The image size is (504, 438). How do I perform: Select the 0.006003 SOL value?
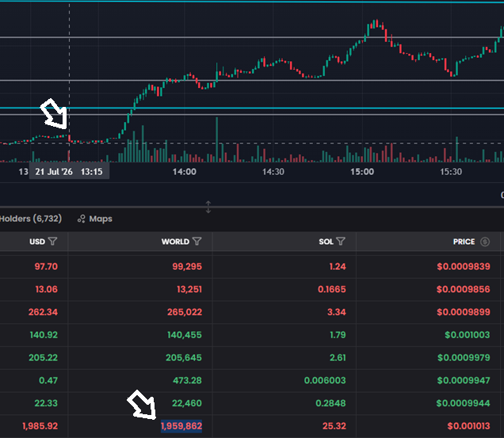[x=325, y=380]
